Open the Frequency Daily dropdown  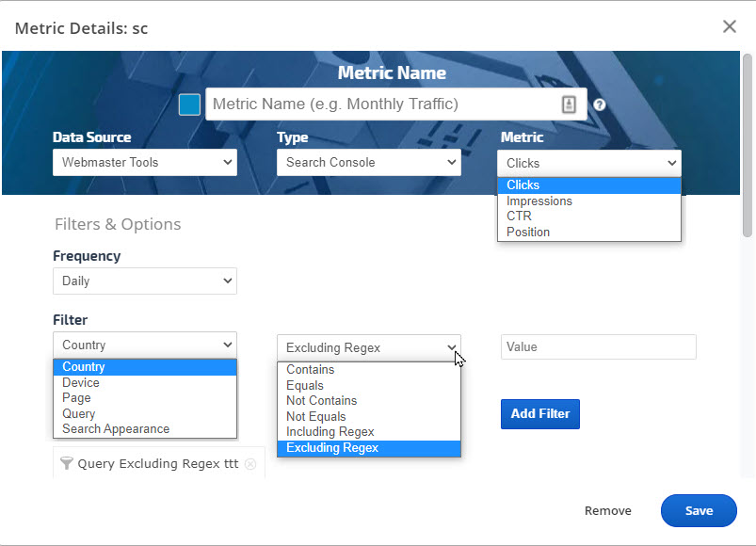point(145,281)
